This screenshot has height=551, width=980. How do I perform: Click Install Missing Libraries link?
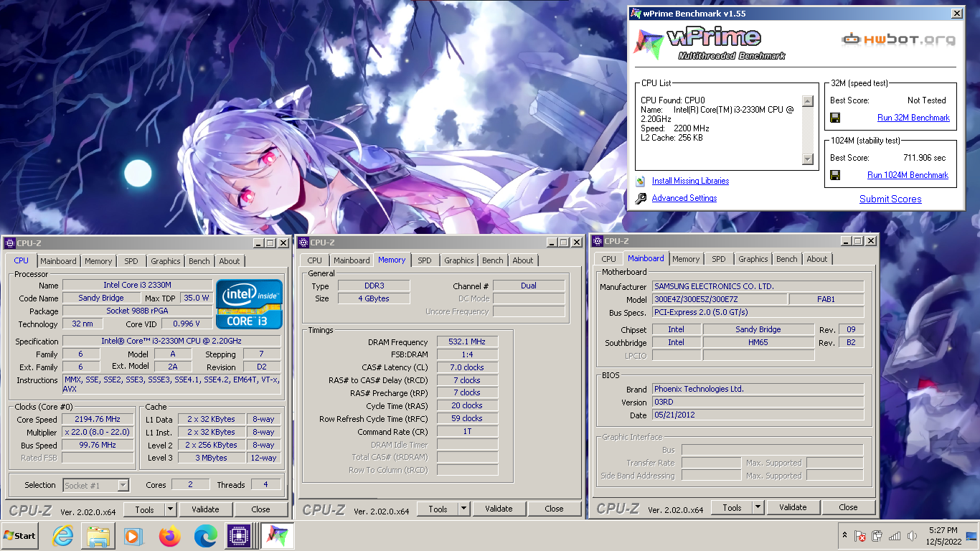690,181
